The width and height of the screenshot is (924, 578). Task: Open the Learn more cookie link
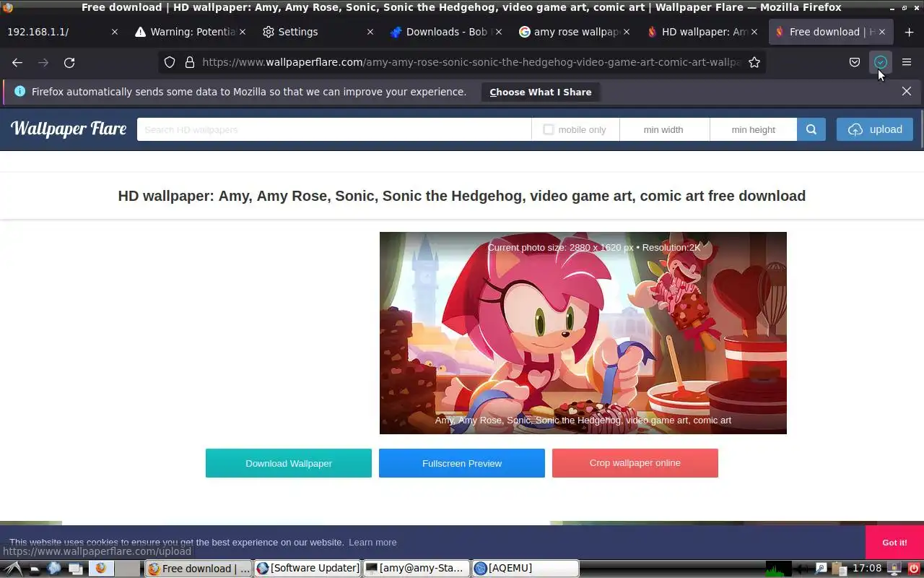coord(372,542)
